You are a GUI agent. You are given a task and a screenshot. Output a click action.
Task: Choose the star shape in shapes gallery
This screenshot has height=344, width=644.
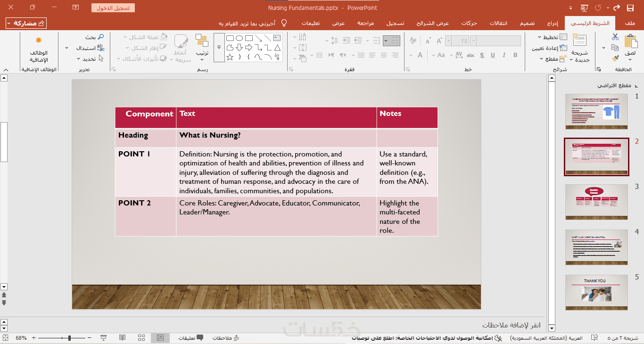(x=230, y=57)
